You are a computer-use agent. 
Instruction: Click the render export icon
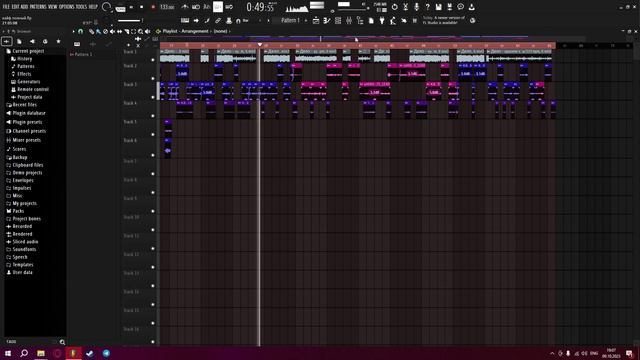click(x=449, y=7)
